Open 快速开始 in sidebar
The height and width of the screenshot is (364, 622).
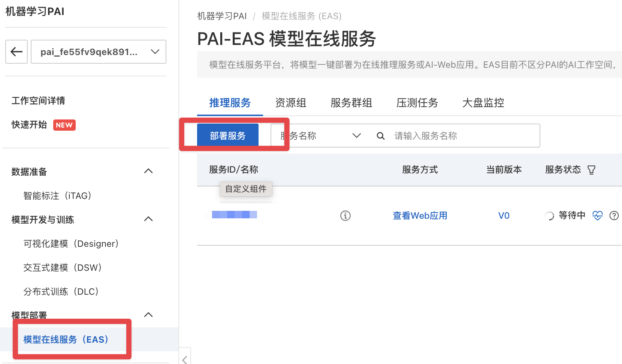pos(29,125)
